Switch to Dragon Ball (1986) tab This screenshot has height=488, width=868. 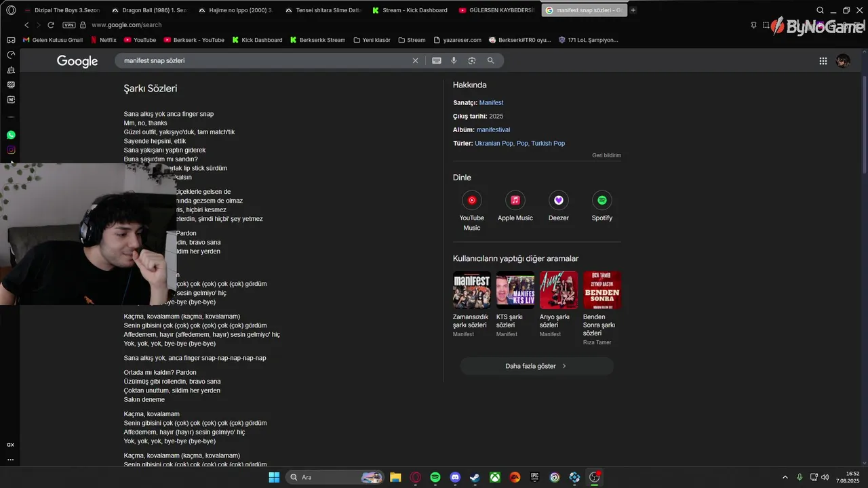(149, 10)
